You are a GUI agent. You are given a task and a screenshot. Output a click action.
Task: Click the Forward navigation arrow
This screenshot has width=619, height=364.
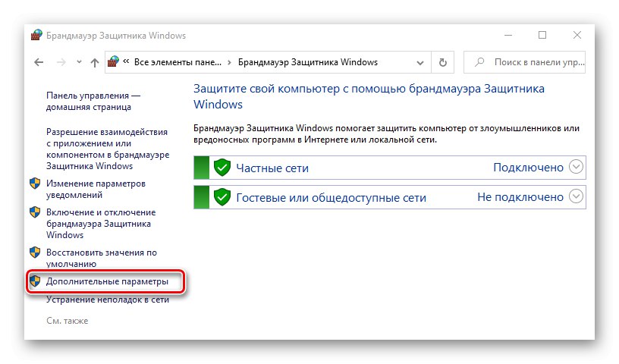pos(61,62)
